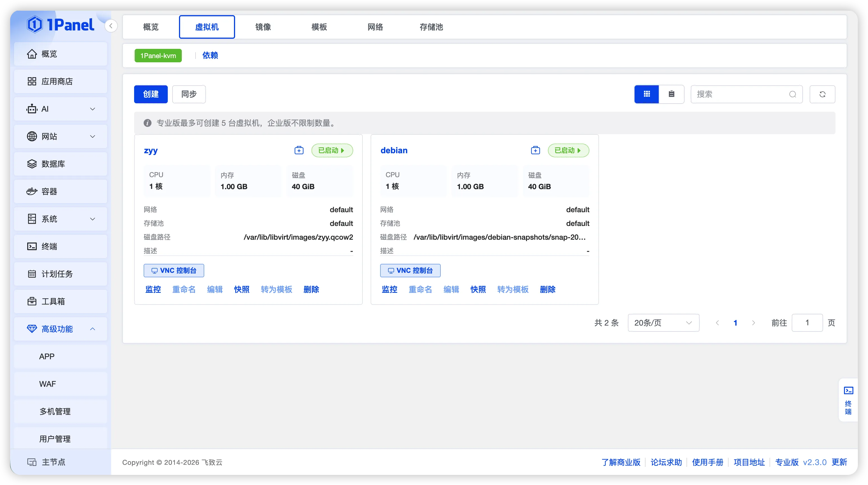This screenshot has height=485, width=868.
Task: Click 监控 for zyy VM
Action: coord(153,290)
